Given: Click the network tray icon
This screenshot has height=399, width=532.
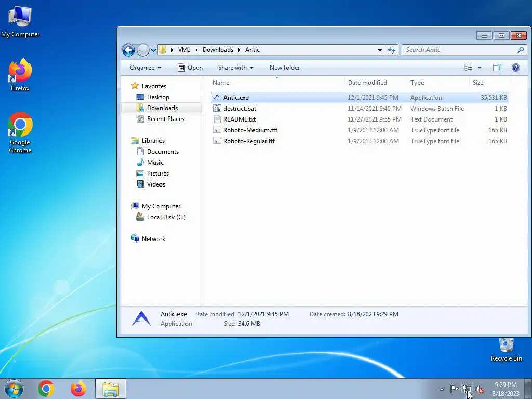Looking at the screenshot, I should tap(467, 389).
